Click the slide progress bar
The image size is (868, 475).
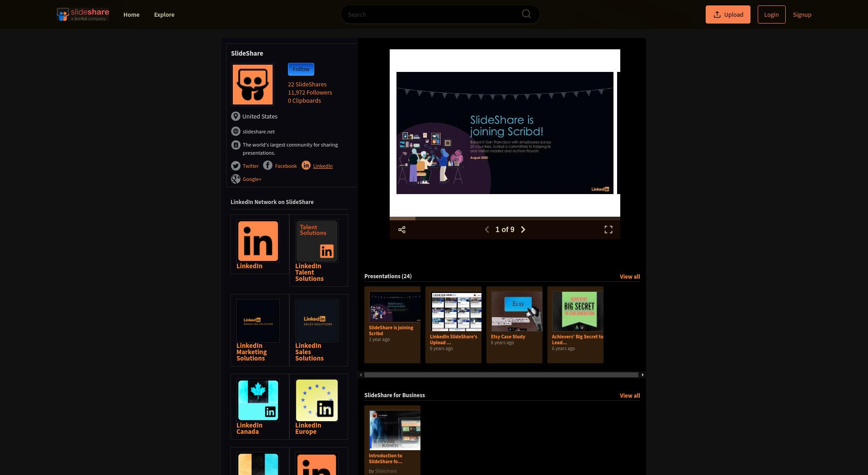[505, 218]
